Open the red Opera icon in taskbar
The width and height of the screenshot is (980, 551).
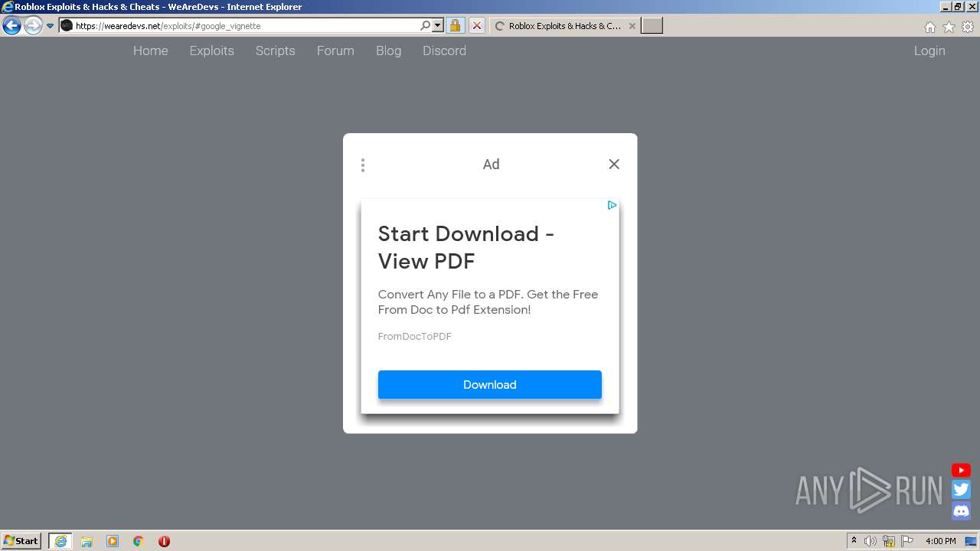pyautogui.click(x=164, y=541)
